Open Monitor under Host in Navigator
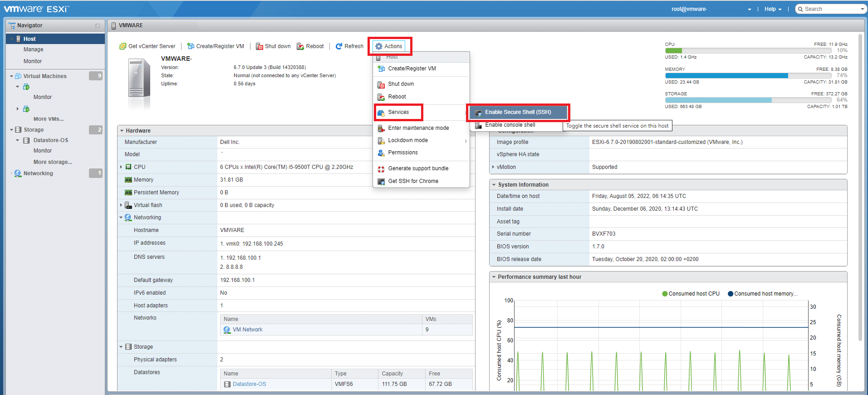The height and width of the screenshot is (395, 868). coord(33,61)
